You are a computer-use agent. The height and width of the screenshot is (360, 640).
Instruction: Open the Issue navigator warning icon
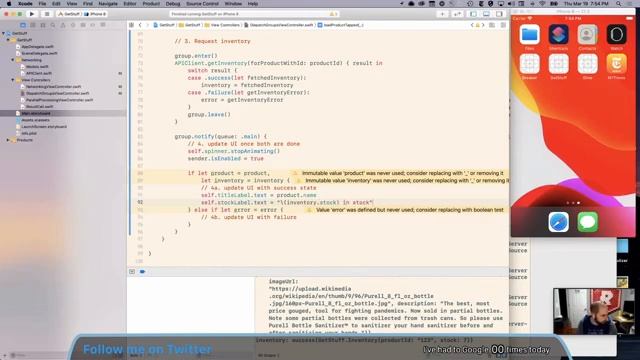click(x=63, y=25)
